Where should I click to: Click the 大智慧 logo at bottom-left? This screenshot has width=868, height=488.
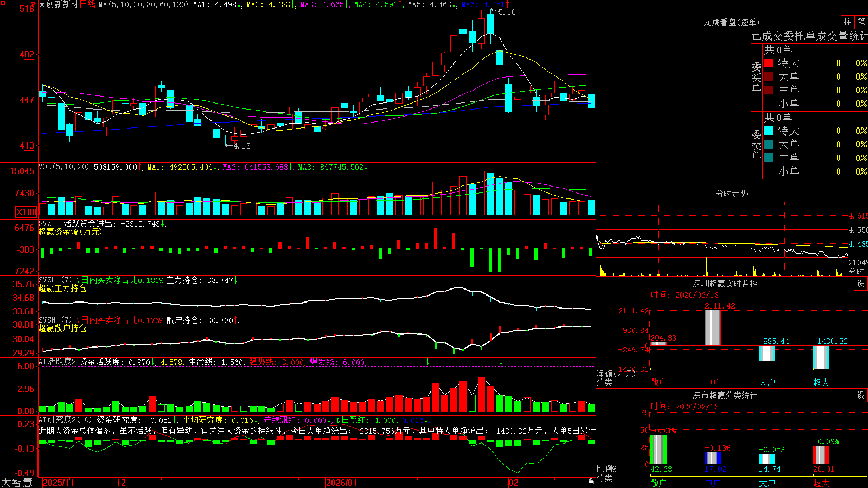click(17, 483)
